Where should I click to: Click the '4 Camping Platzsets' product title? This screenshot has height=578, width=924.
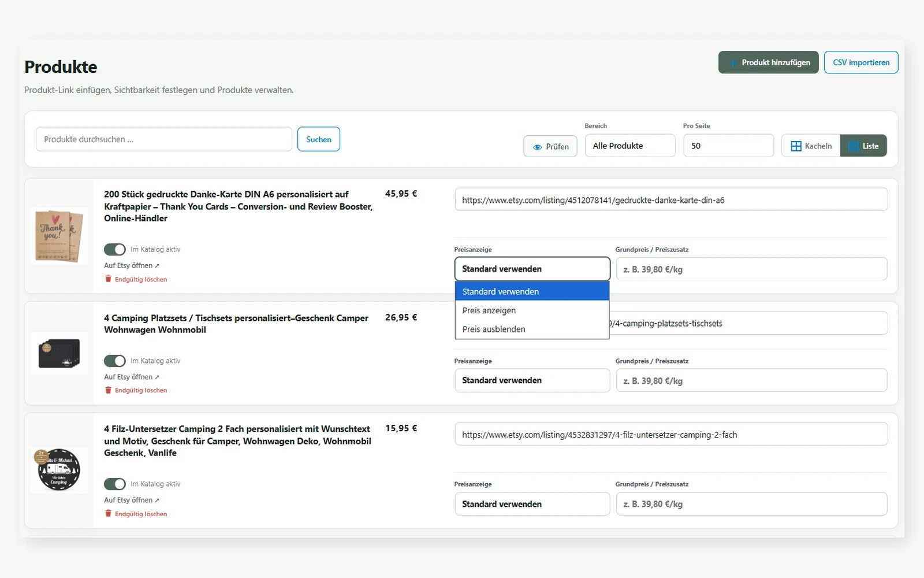[236, 324]
